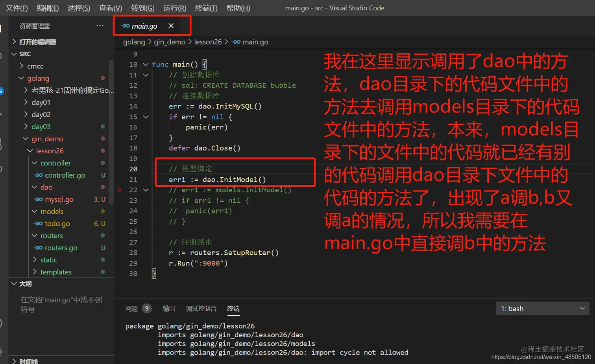The image size is (595, 364).
Task: Click Go icon beside mysql.go
Action: 39,200
